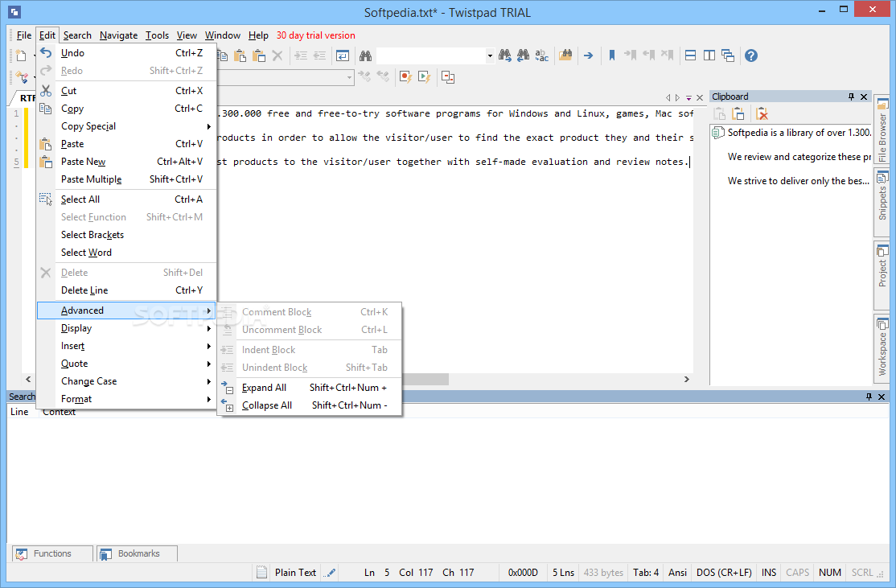Click Delete Line menu entry
This screenshot has width=896, height=588.
(126, 290)
